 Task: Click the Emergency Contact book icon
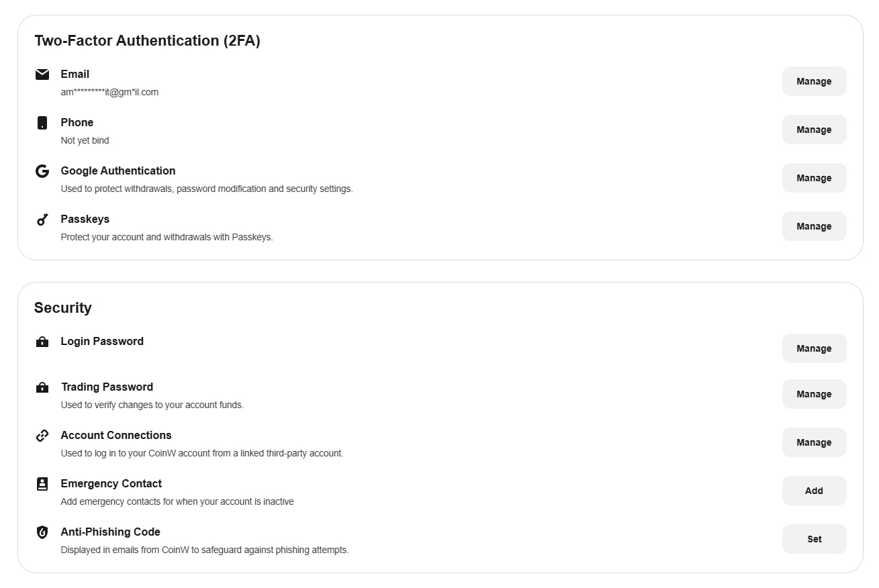tap(42, 484)
